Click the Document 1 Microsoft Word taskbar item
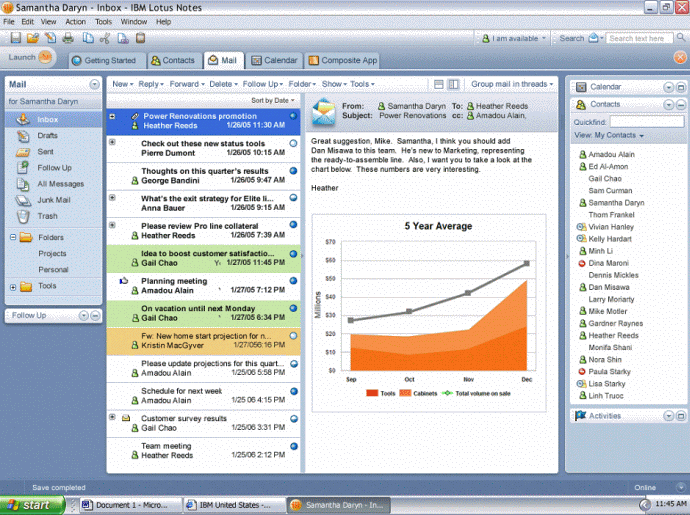This screenshot has height=515, width=690. (x=131, y=505)
